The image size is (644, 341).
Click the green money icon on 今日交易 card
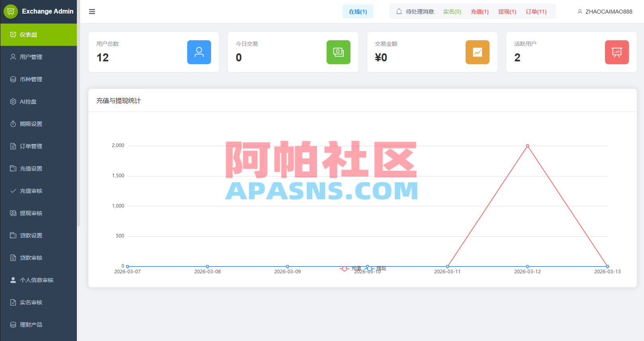(x=339, y=52)
